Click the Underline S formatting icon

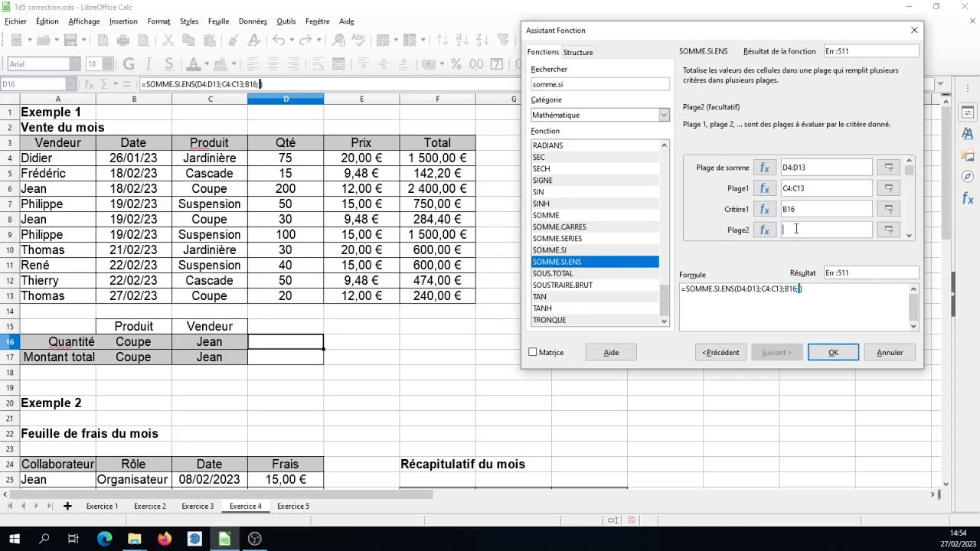coord(168,64)
